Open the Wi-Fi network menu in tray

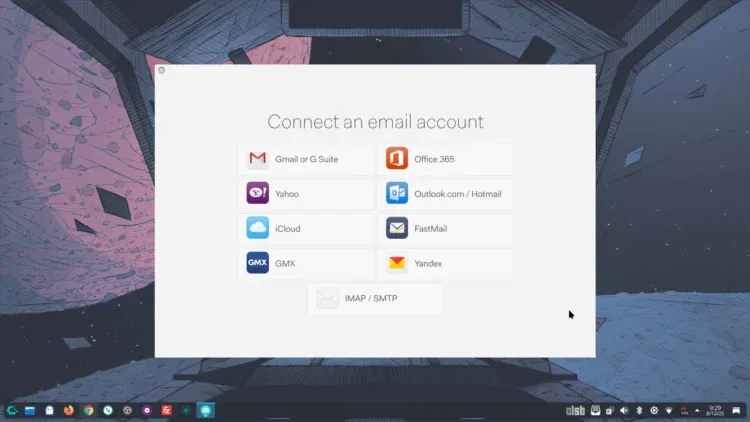click(x=669, y=411)
